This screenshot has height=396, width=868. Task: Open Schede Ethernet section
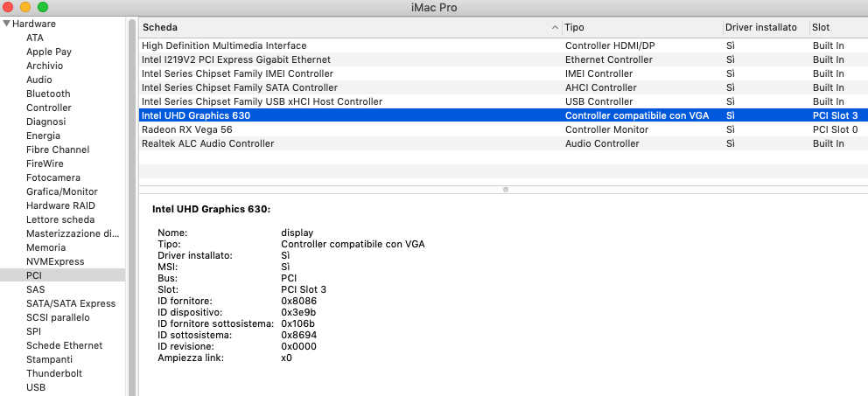(x=64, y=345)
